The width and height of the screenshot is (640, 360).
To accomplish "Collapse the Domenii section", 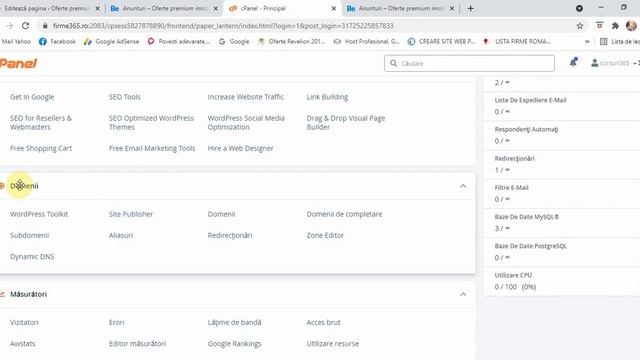I will coord(463,186).
